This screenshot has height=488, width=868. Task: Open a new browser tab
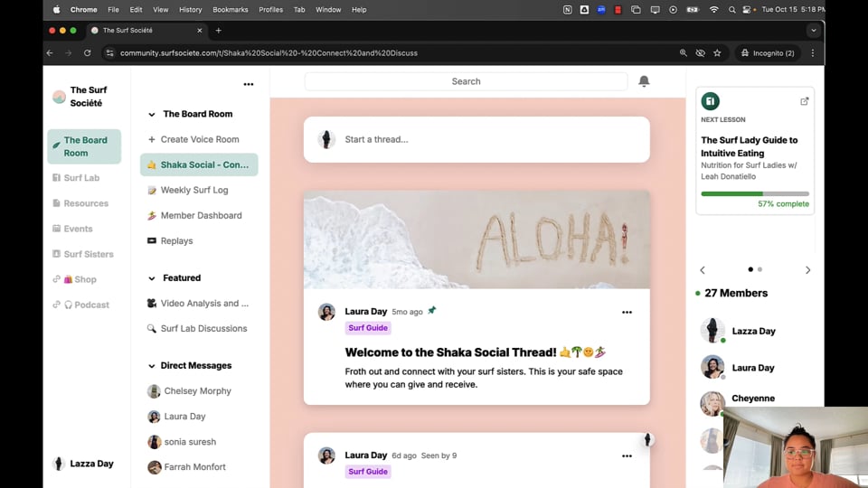coord(218,31)
